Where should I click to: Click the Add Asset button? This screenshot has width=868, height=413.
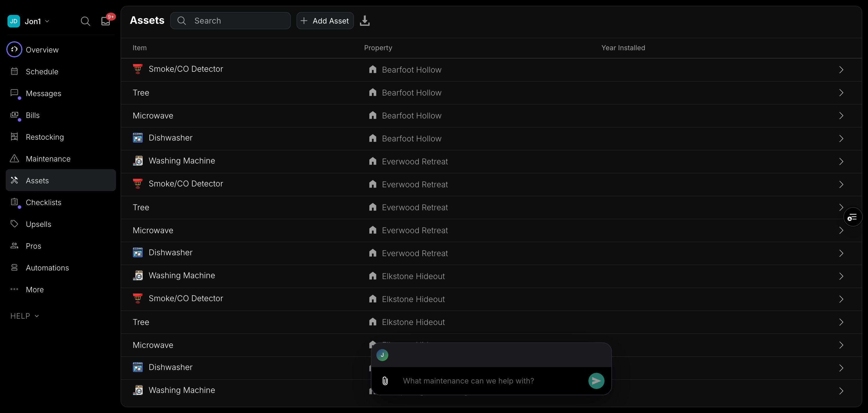[x=324, y=21]
